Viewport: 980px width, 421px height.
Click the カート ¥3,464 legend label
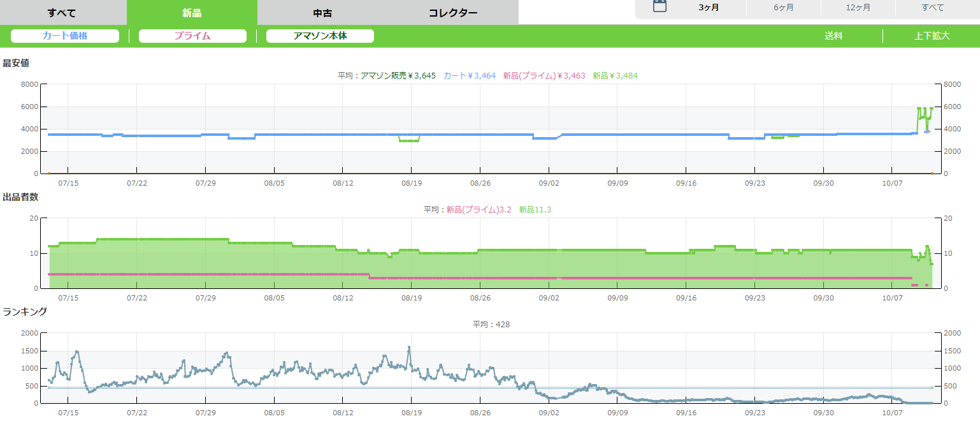[x=469, y=75]
